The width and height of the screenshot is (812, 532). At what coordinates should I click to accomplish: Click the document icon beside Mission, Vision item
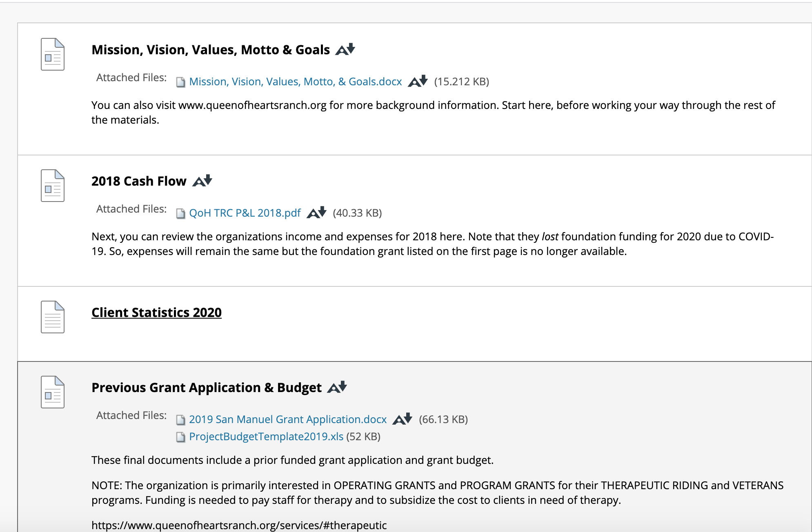point(53,54)
